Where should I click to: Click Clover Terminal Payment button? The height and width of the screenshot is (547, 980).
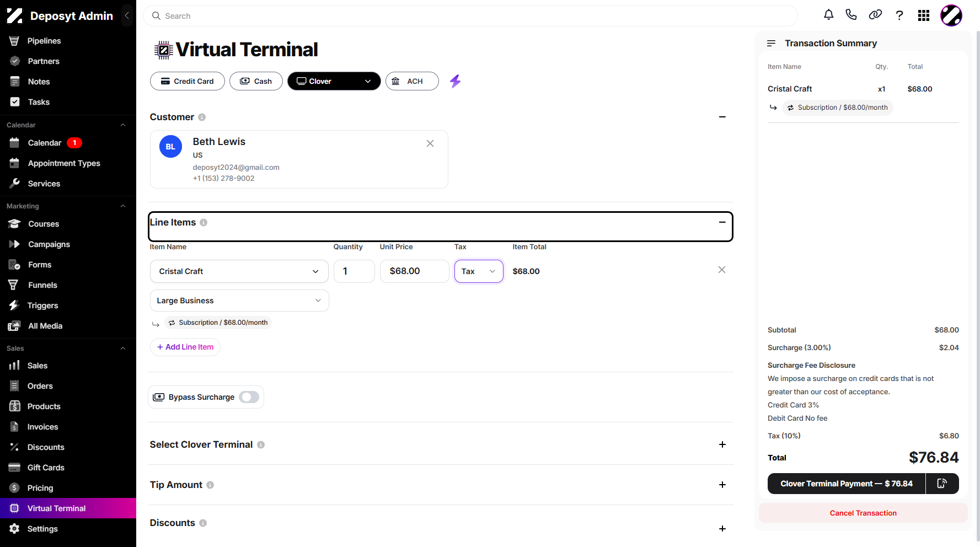847,484
